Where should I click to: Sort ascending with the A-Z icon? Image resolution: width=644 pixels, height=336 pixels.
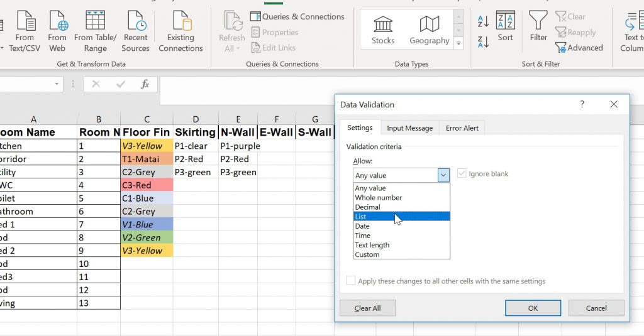[483, 21]
